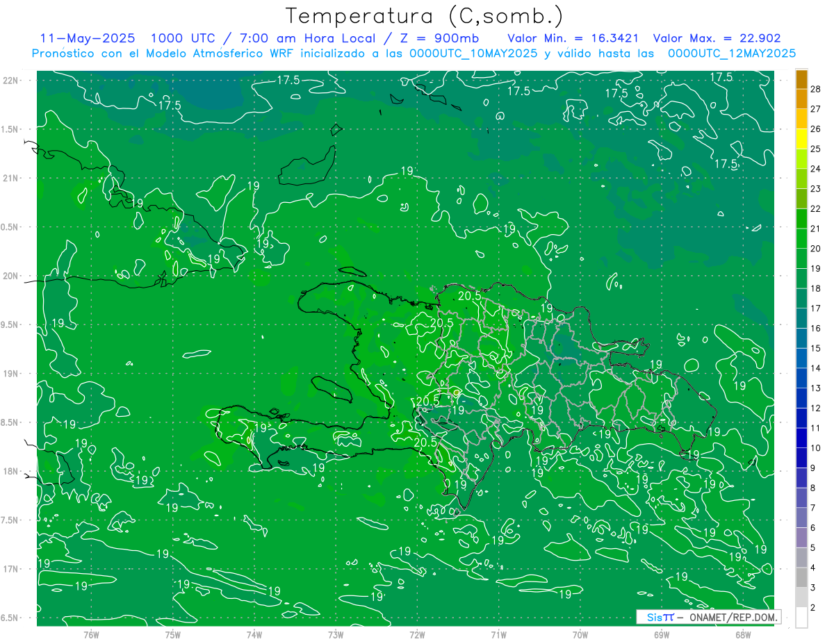Click the '69W' longitude axis label

(662, 635)
